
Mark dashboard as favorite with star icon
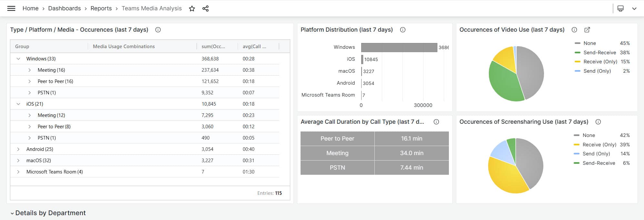pyautogui.click(x=192, y=9)
